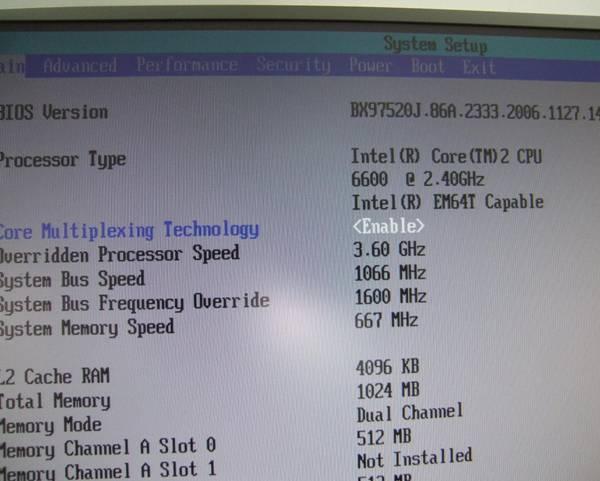Open the Advanced menu tab

pyautogui.click(x=80, y=66)
